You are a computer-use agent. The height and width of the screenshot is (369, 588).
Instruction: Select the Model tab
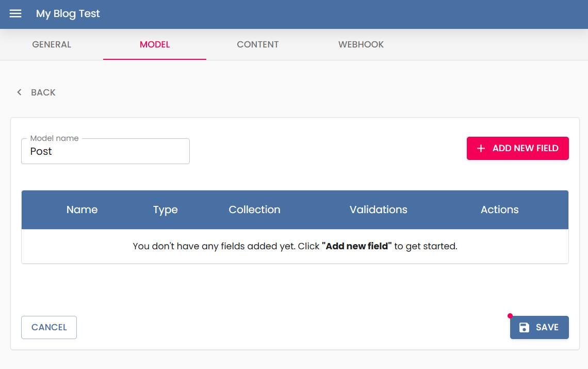click(155, 44)
